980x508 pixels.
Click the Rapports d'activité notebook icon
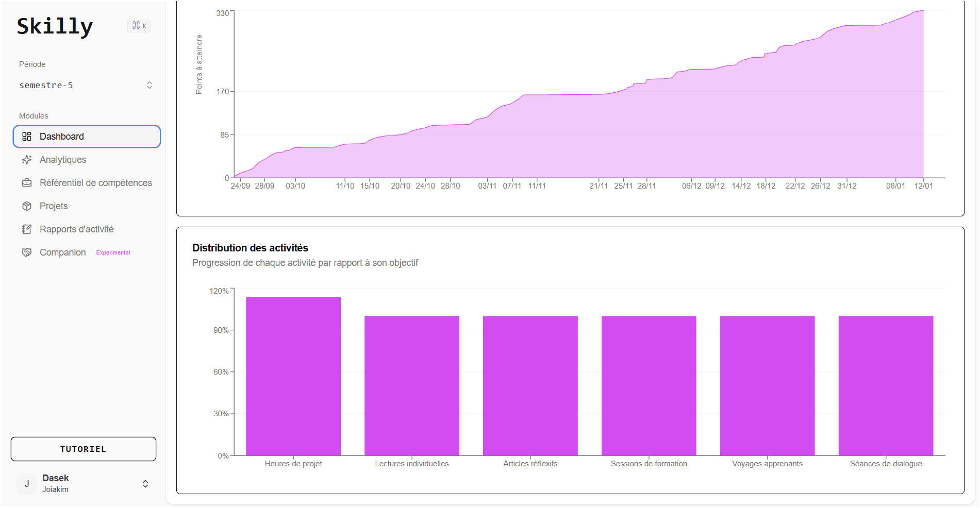click(27, 229)
